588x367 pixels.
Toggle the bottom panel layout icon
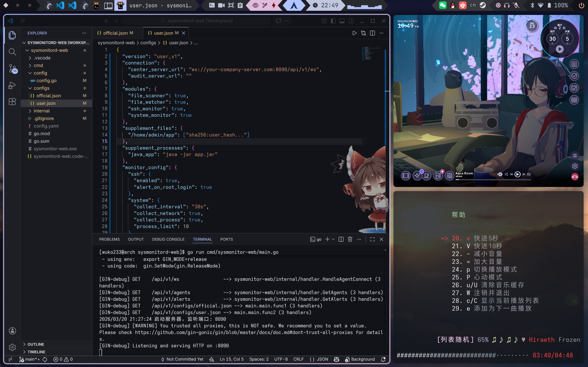pos(342,21)
